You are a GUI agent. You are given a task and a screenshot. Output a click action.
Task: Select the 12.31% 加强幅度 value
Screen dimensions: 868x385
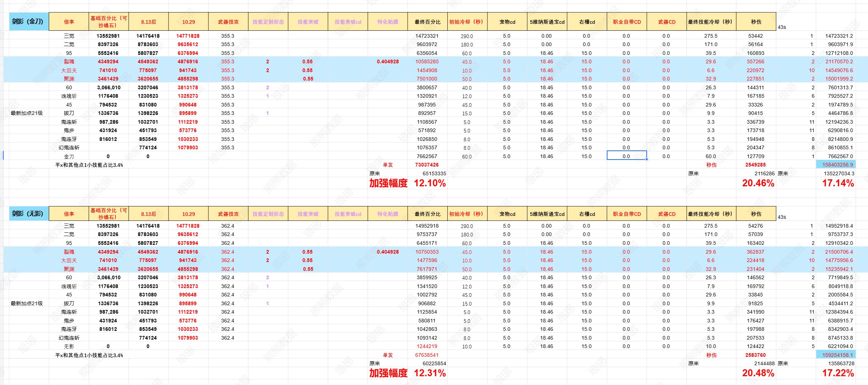click(429, 373)
